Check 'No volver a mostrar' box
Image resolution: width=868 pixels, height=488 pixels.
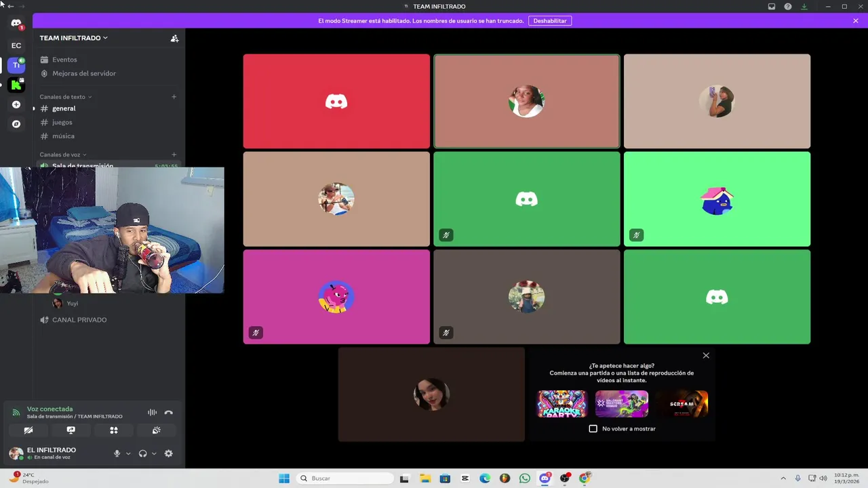(593, 428)
